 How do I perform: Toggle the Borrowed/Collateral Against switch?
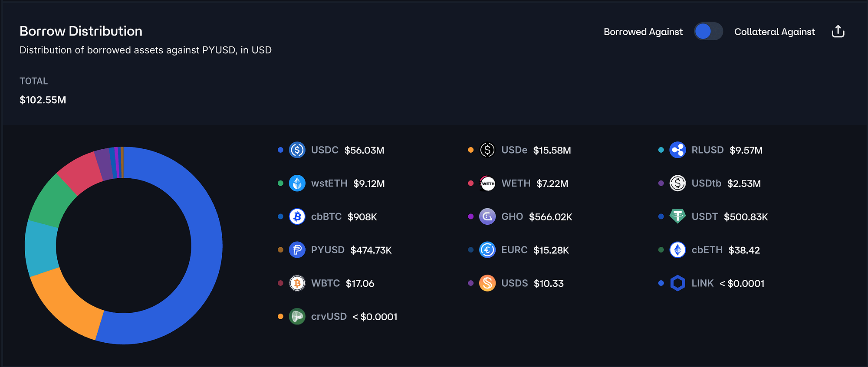click(x=708, y=32)
